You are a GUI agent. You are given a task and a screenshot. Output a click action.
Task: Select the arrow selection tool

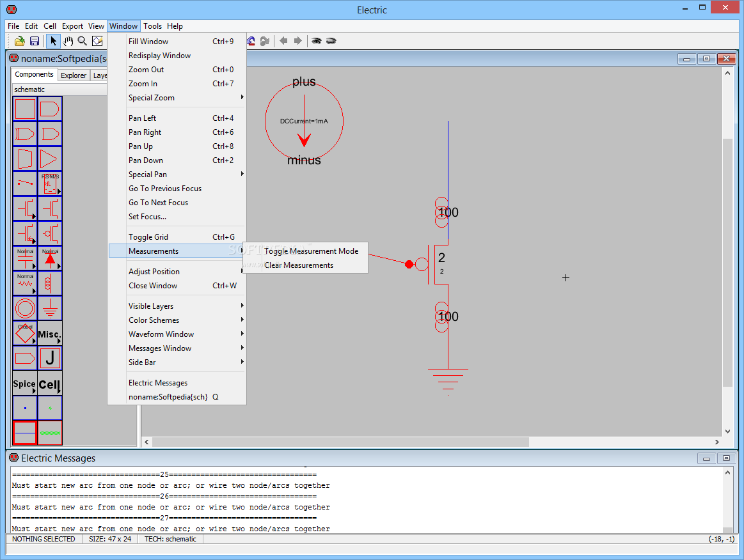click(x=53, y=42)
